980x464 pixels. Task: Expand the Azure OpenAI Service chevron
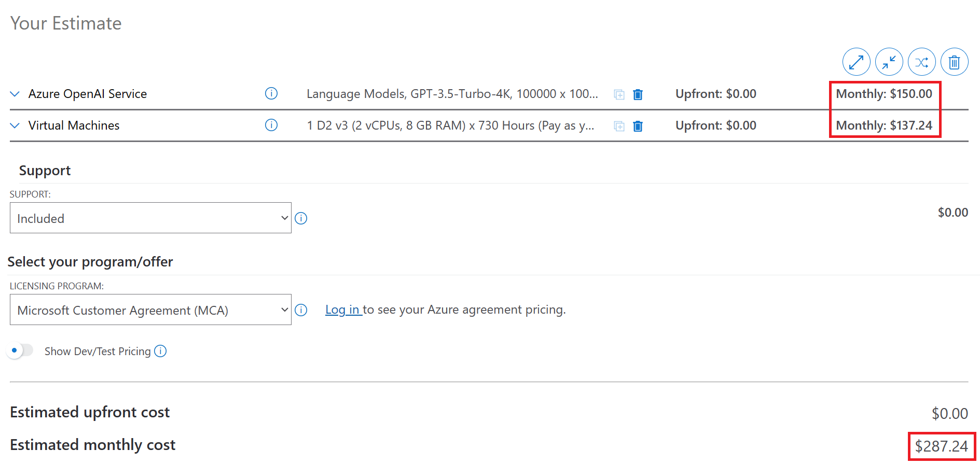(x=15, y=94)
